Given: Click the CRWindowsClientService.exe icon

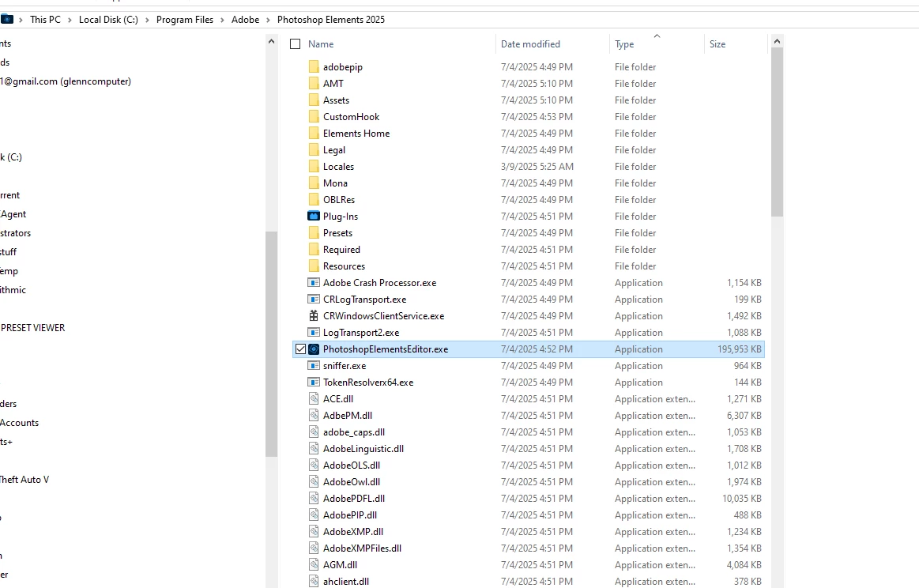Looking at the screenshot, I should [x=314, y=316].
